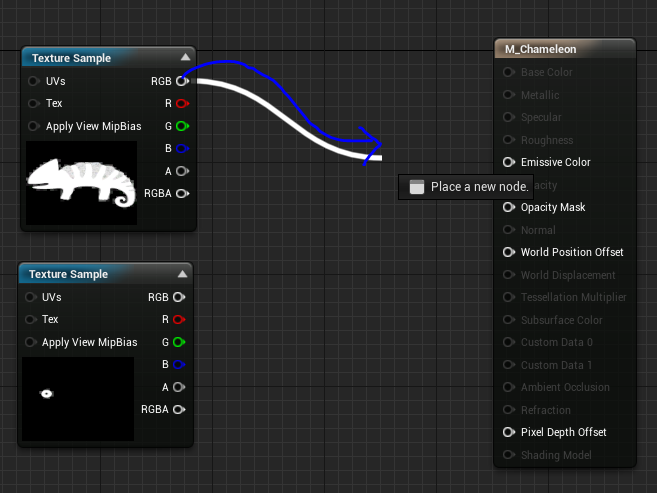Select the M_Chameleon material node header
This screenshot has height=493, width=657.
point(565,49)
